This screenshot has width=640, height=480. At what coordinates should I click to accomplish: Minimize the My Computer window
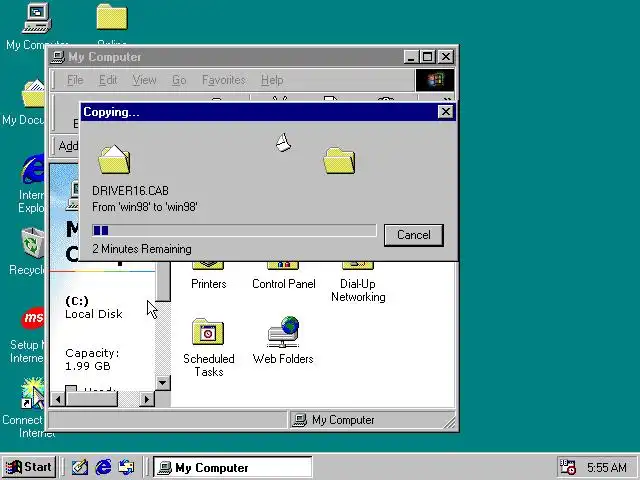411,57
